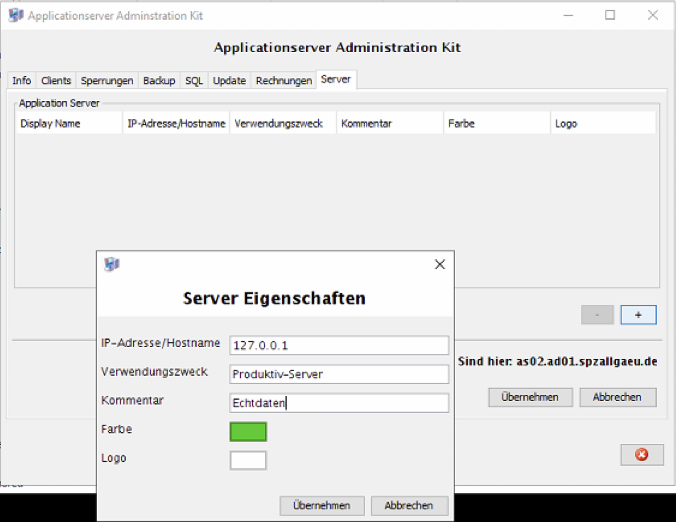Click the minus remove server button
676x522 pixels.
coord(597,315)
